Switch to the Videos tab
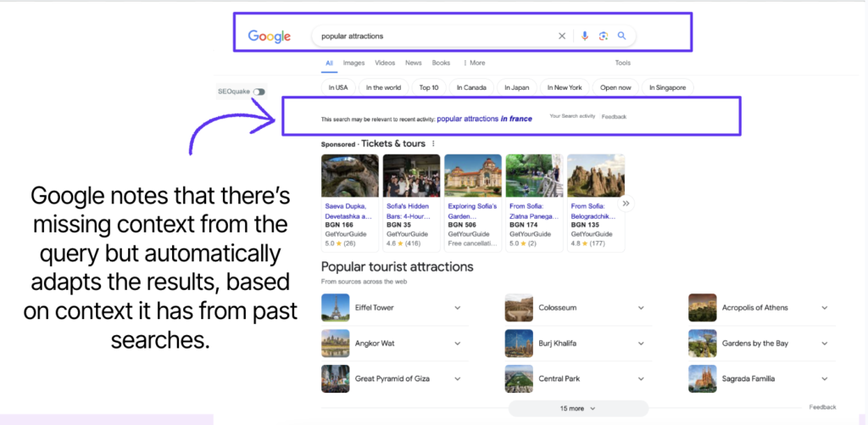Viewport: 868px width, 425px height. click(x=385, y=63)
